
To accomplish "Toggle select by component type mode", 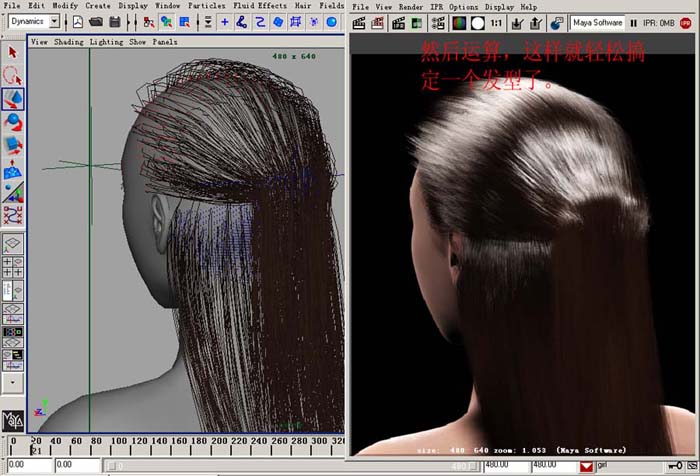I will click(184, 21).
